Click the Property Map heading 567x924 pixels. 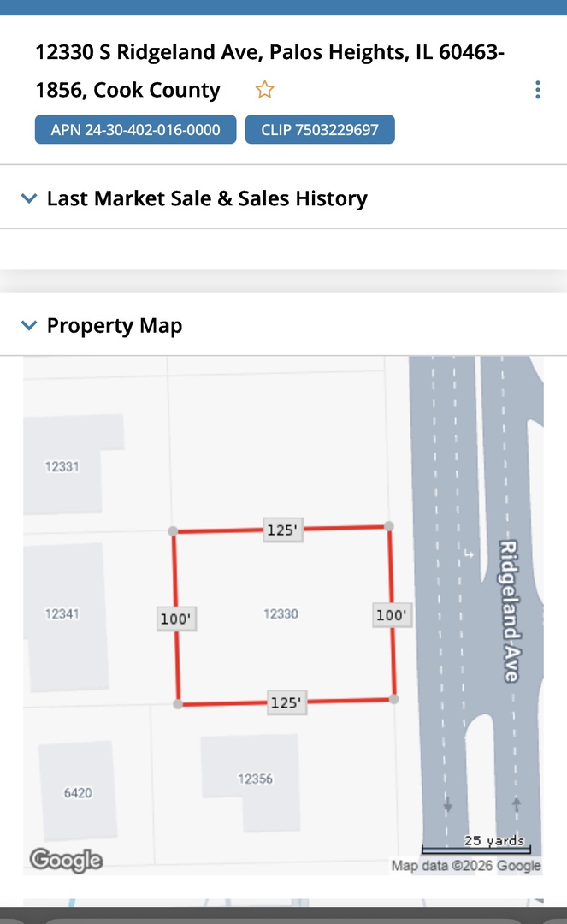coord(115,326)
